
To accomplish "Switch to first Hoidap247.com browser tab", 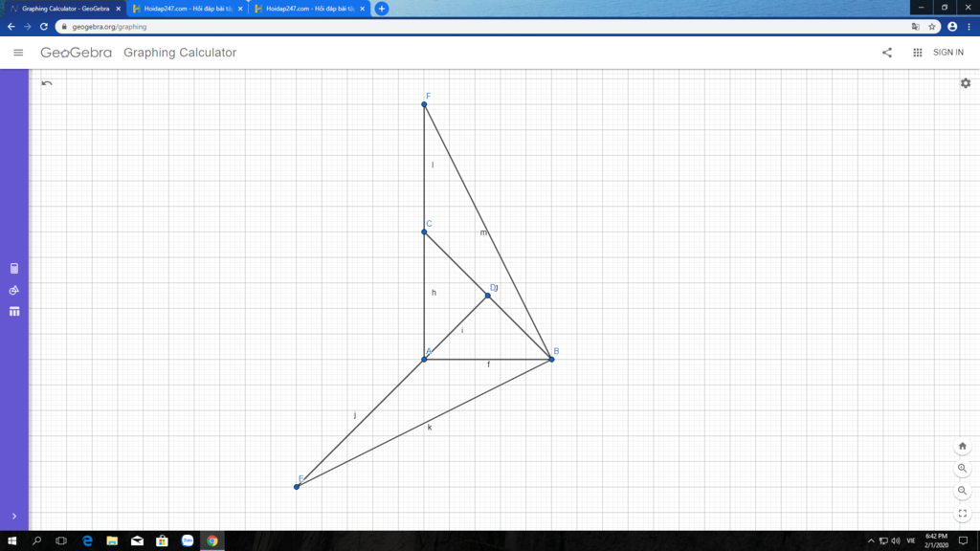I will click(x=187, y=9).
